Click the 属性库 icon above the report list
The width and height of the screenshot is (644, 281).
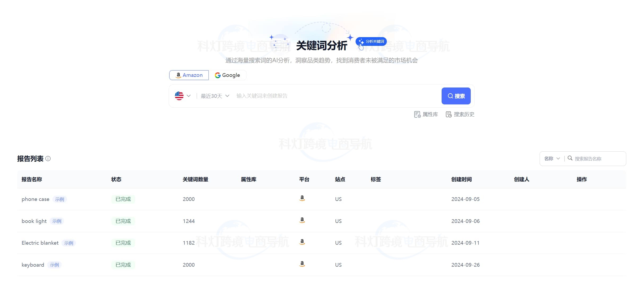418,114
